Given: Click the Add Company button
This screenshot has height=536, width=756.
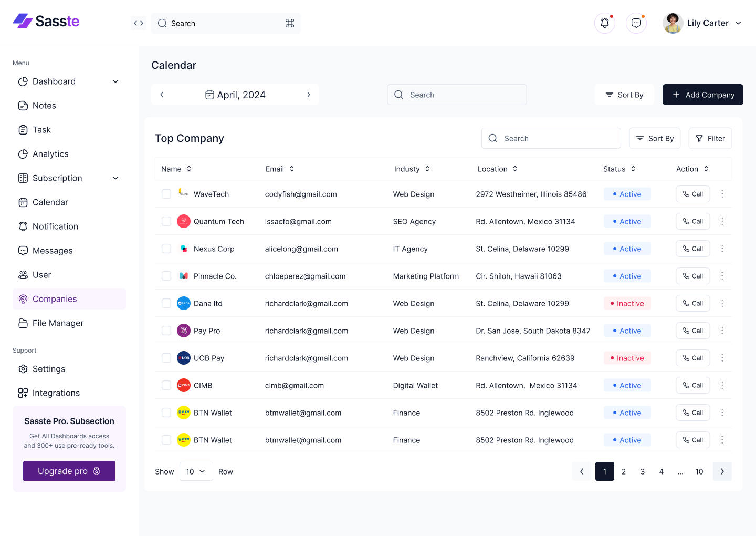Looking at the screenshot, I should 702,95.
